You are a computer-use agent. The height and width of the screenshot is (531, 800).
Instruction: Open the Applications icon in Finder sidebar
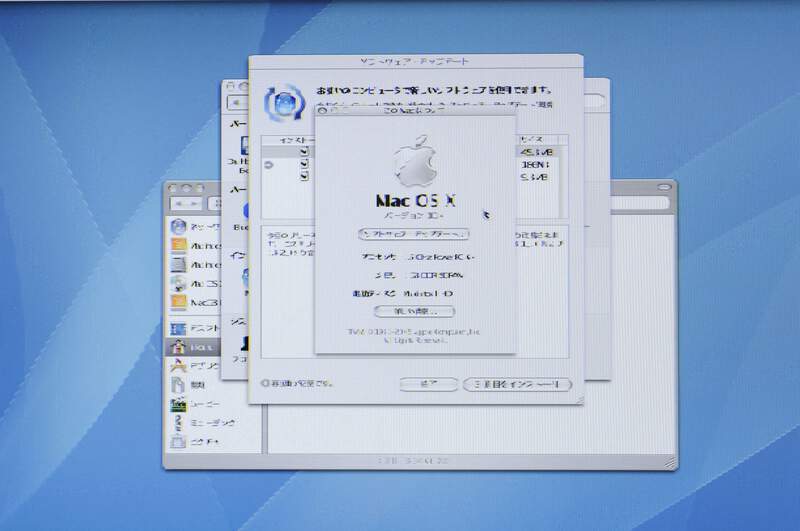coord(178,367)
